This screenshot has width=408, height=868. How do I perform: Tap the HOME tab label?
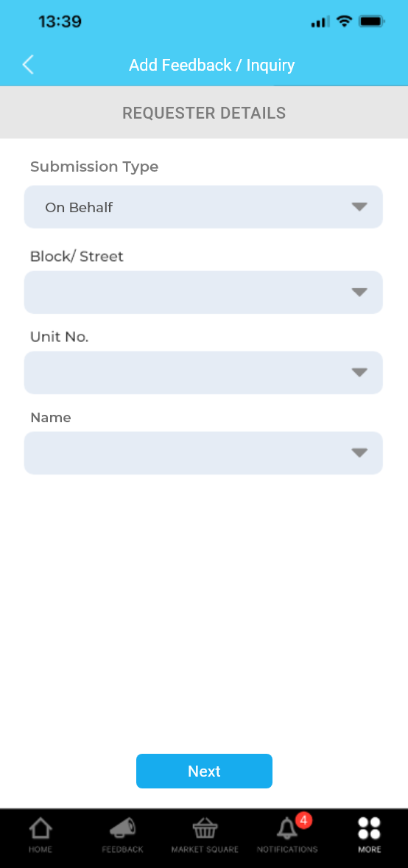click(41, 849)
